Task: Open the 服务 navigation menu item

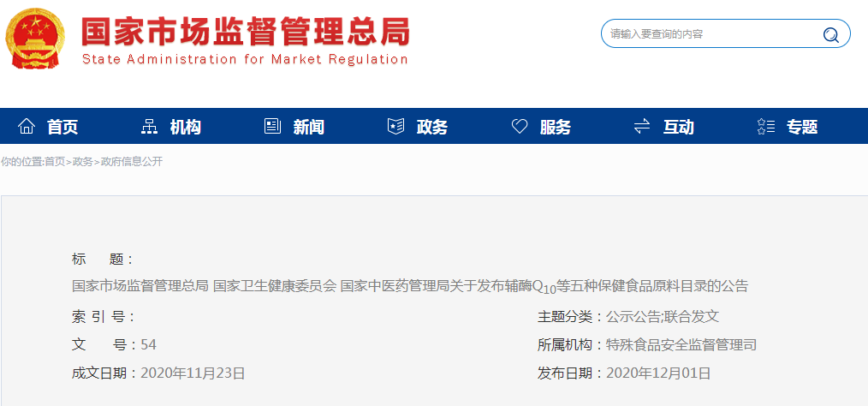Action: point(556,128)
